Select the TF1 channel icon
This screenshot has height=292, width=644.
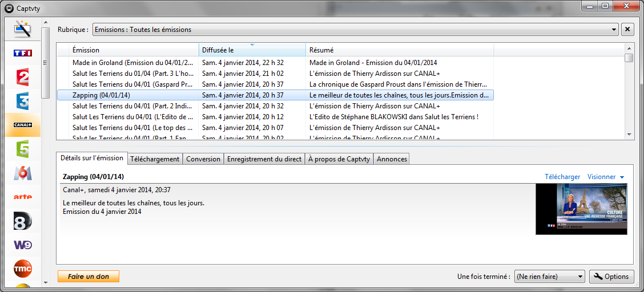point(22,53)
